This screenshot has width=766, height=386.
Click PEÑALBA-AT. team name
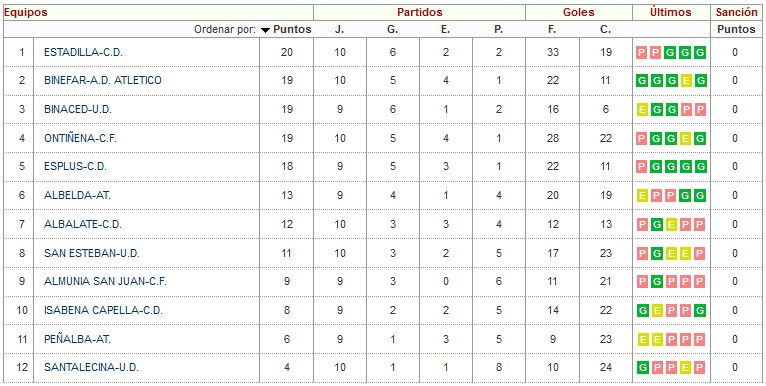[77, 339]
